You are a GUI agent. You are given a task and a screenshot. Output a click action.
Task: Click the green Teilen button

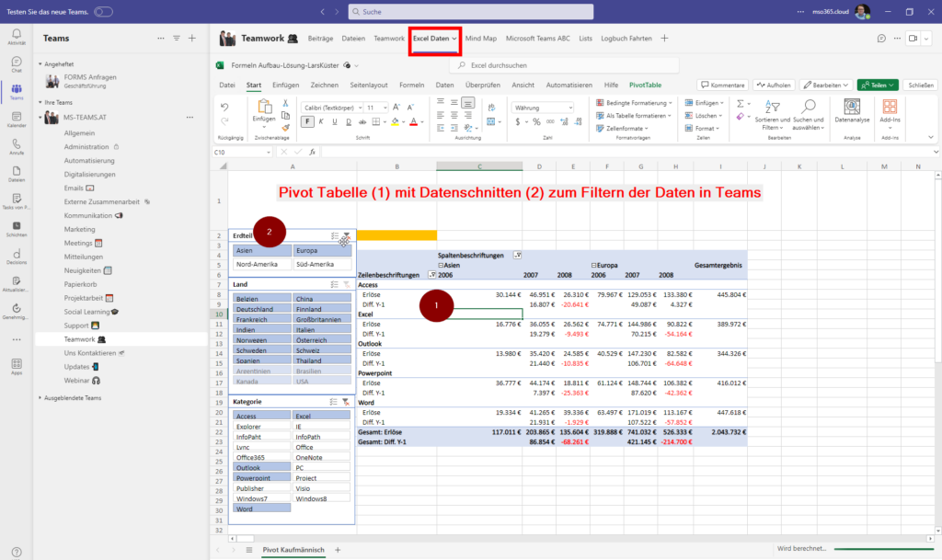pyautogui.click(x=878, y=86)
